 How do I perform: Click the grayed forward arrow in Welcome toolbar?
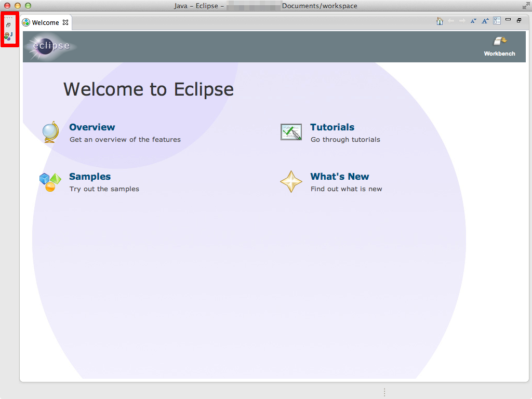pos(462,21)
